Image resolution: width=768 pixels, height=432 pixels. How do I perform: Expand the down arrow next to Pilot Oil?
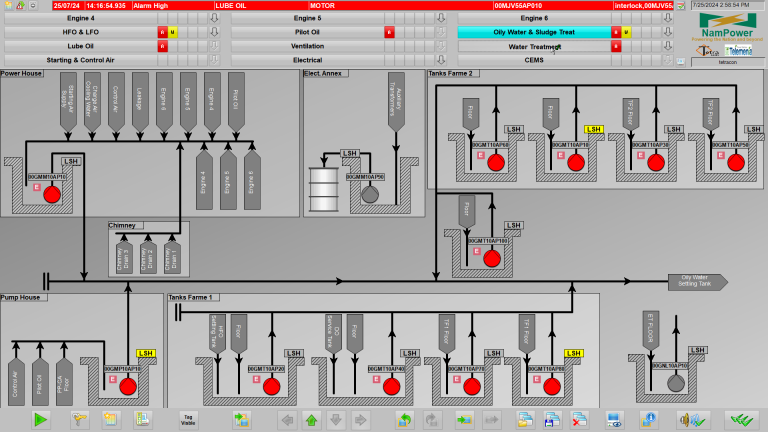point(441,32)
